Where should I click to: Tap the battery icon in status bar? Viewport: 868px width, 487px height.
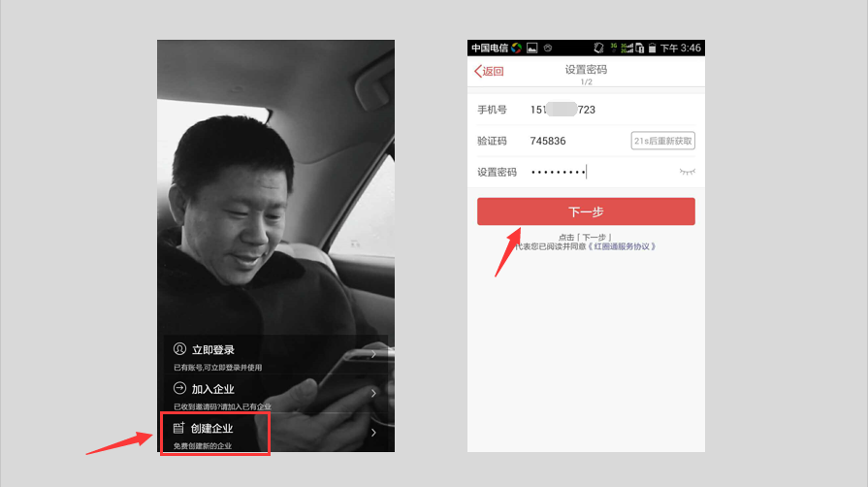[653, 48]
